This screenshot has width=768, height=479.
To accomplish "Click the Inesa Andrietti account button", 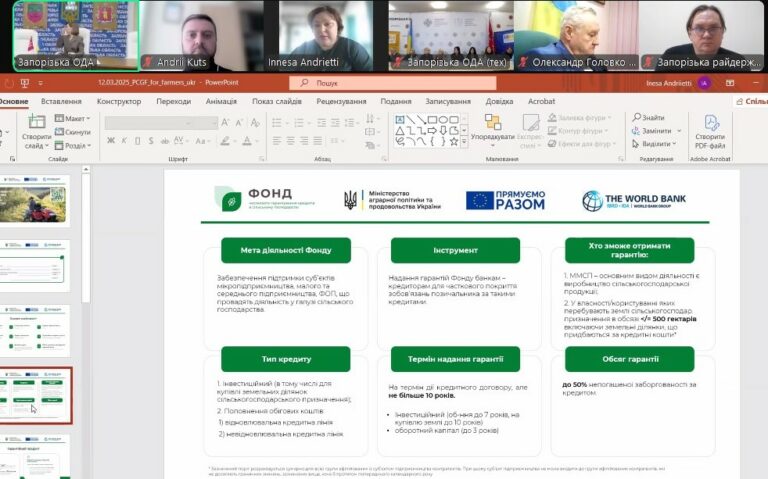I will (705, 84).
